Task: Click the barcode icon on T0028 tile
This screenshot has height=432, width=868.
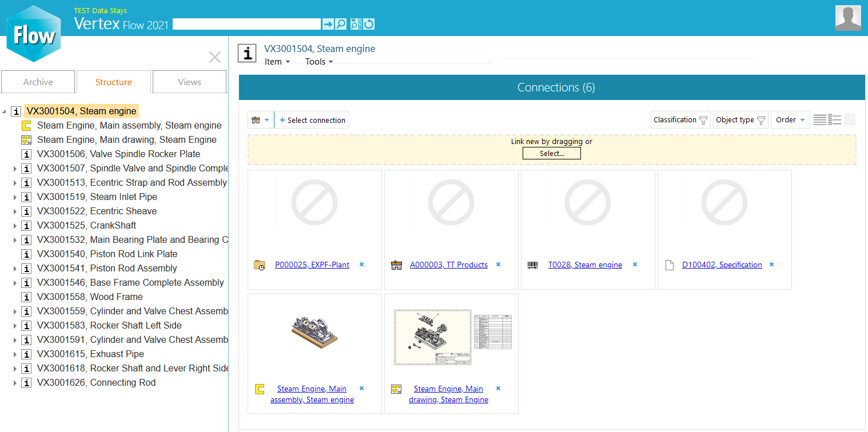Action: click(x=532, y=265)
